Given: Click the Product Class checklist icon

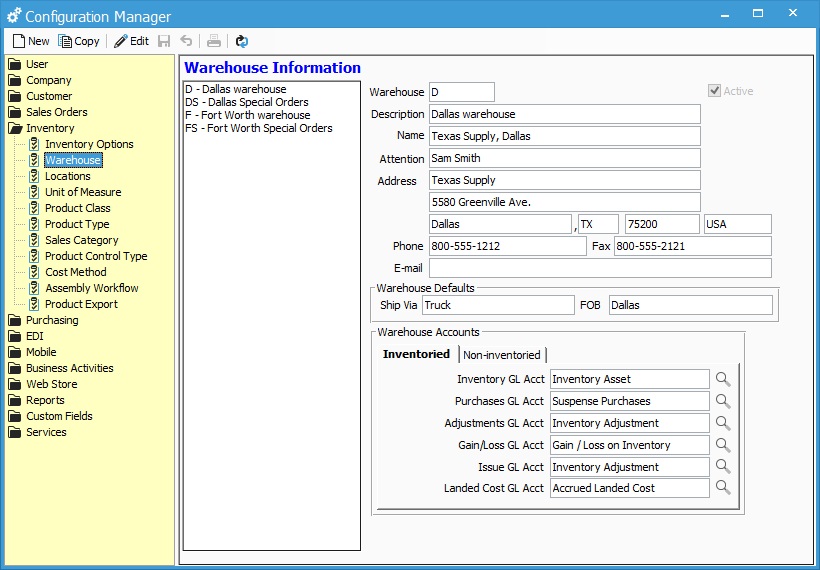Looking at the screenshot, I should coord(34,208).
